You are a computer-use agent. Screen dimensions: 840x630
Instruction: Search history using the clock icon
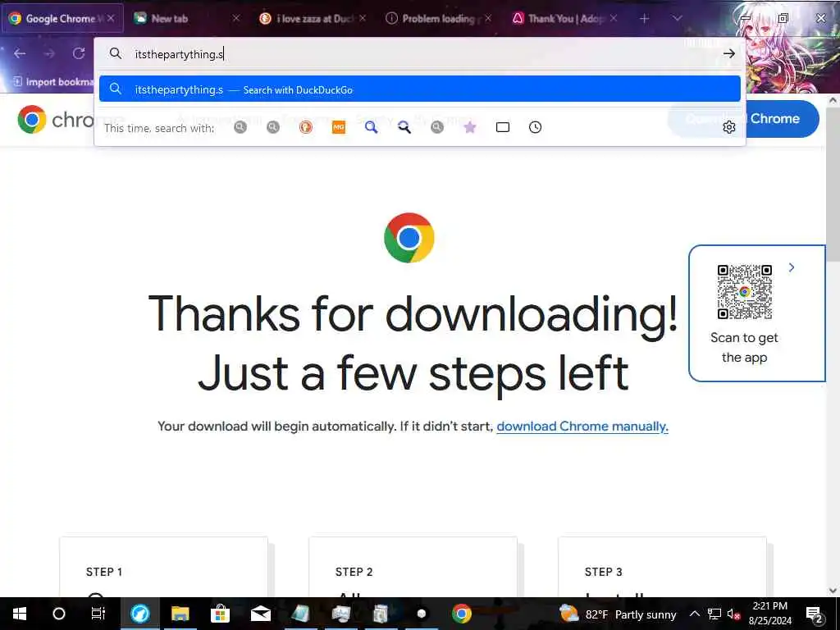click(x=535, y=127)
